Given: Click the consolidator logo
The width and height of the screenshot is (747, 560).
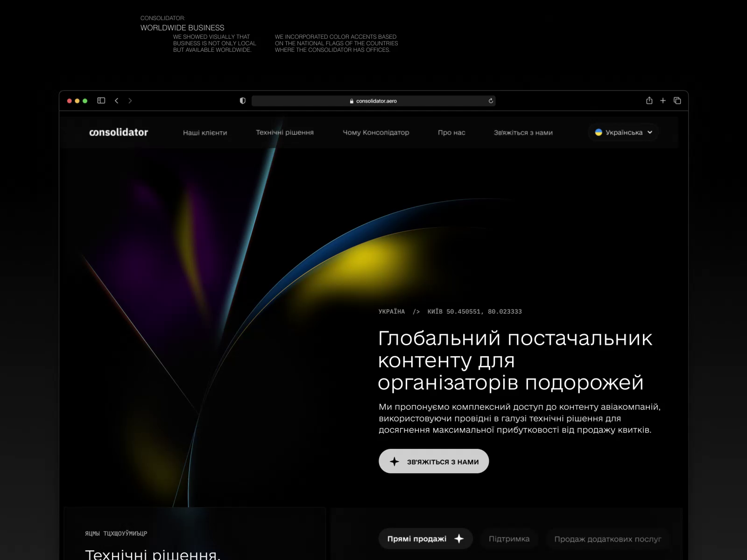Looking at the screenshot, I should click(118, 132).
